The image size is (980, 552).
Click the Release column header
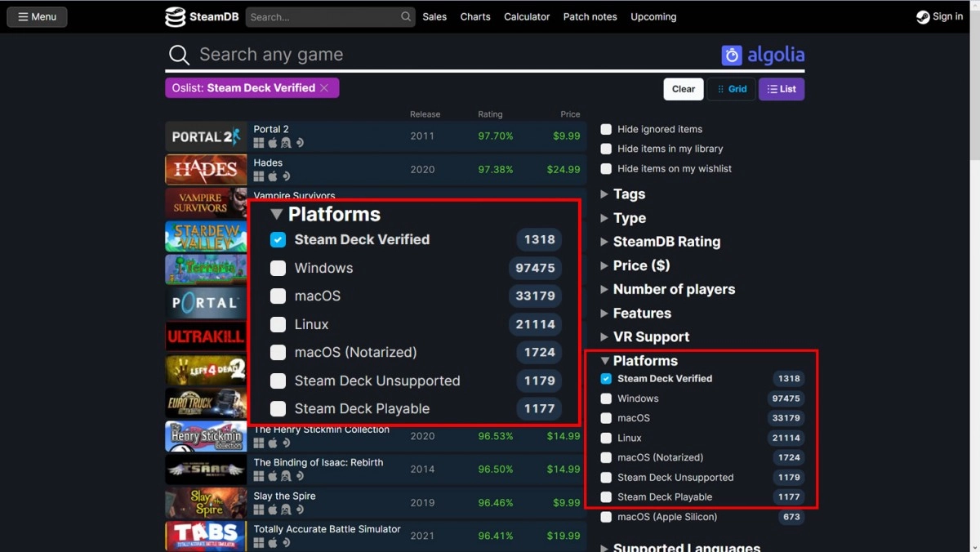click(x=425, y=114)
